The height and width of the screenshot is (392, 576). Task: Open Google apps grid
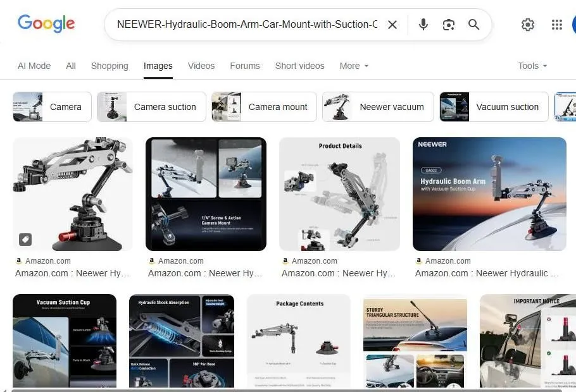(x=557, y=25)
